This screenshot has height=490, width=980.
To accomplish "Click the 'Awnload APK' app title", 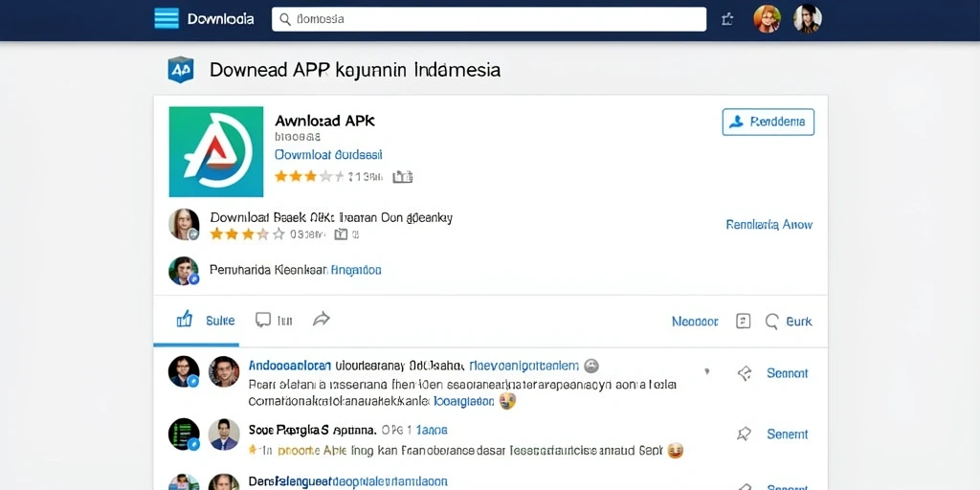I will click(x=324, y=121).
